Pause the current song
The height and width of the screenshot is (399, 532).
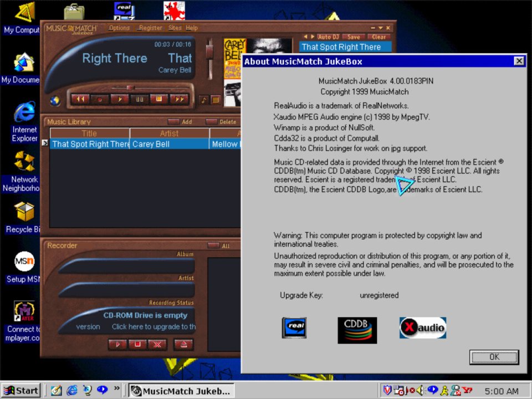tap(139, 99)
